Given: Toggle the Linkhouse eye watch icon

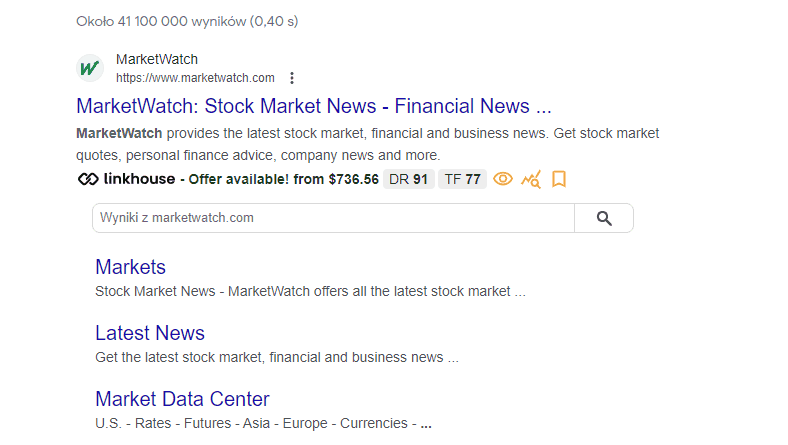Looking at the screenshot, I should pos(503,179).
